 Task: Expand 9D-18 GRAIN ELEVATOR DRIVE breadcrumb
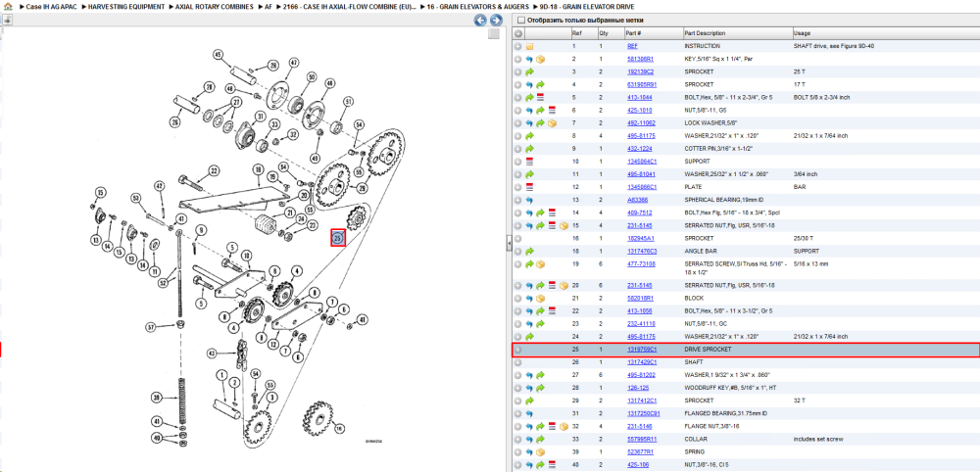pos(536,6)
